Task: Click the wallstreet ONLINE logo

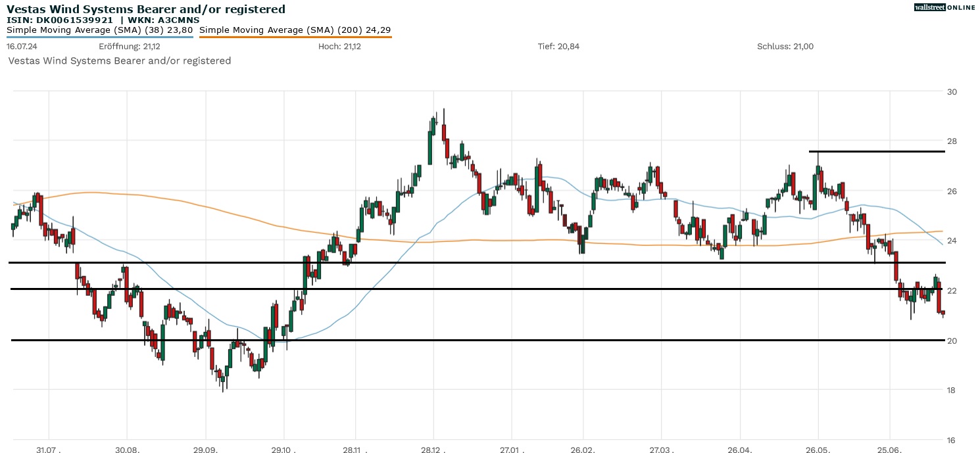Action: [944, 7]
